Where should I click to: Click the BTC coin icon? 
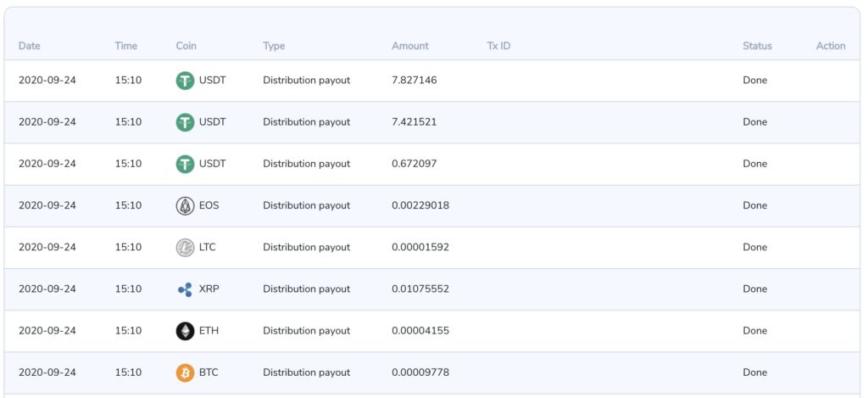coord(185,373)
